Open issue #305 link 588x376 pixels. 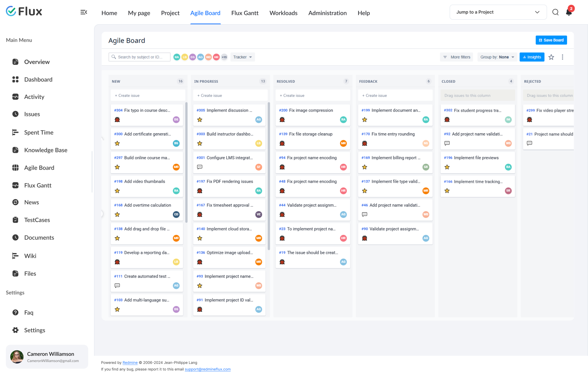pos(201,110)
